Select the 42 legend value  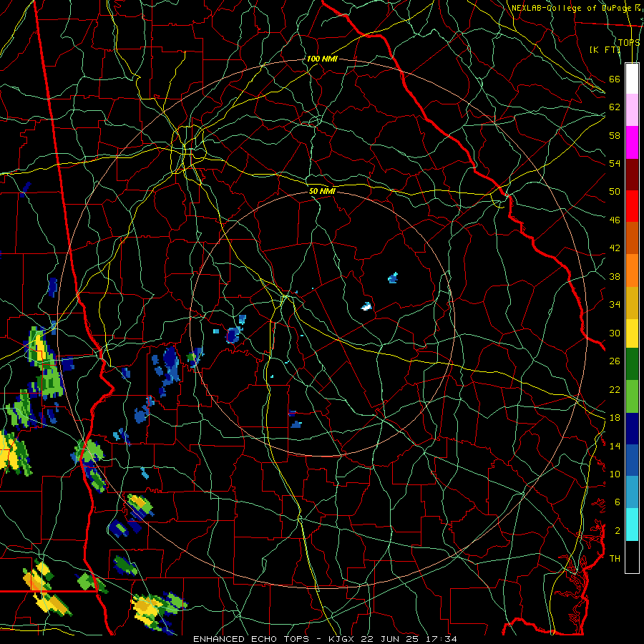click(615, 248)
